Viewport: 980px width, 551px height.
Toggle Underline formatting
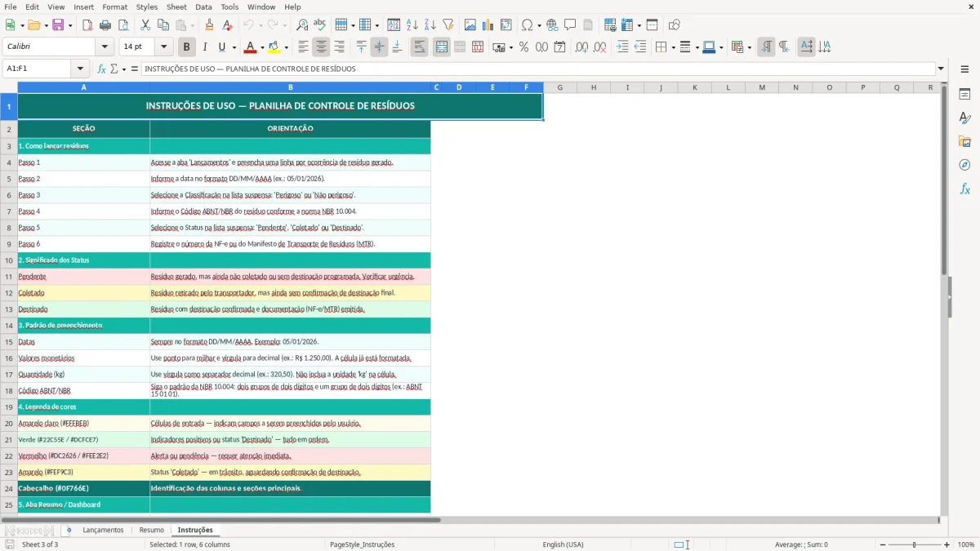[222, 47]
